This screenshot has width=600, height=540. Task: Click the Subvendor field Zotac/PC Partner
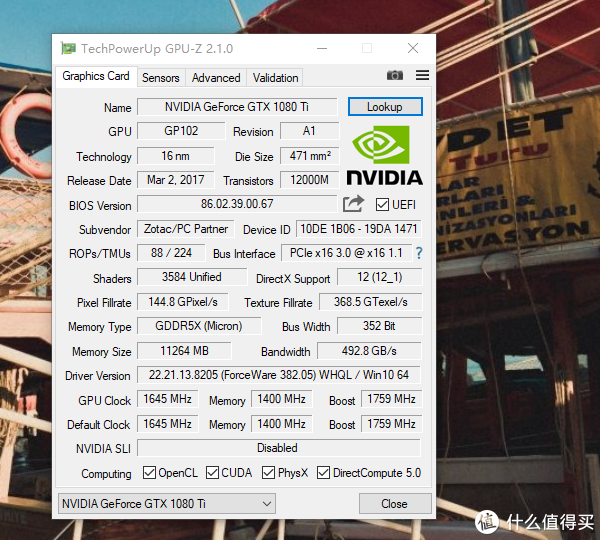tap(186, 229)
